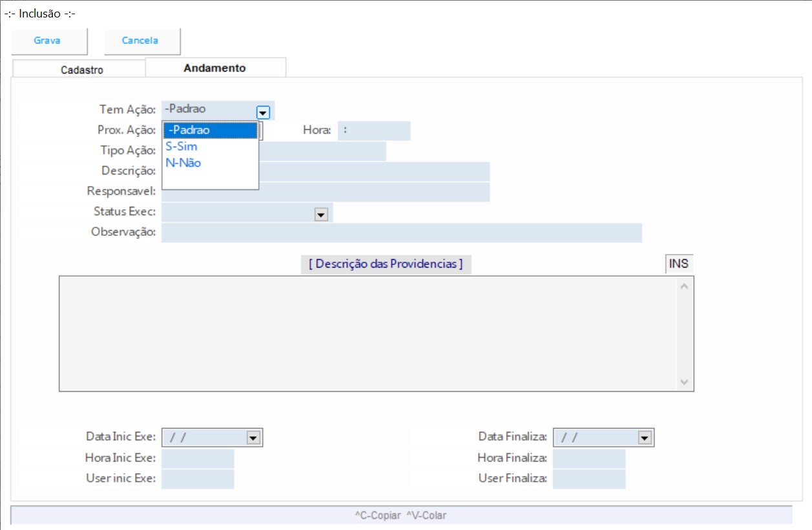Viewport: 812px width, 530px height.
Task: Open Data Inic Exe date picker
Action: 253,438
